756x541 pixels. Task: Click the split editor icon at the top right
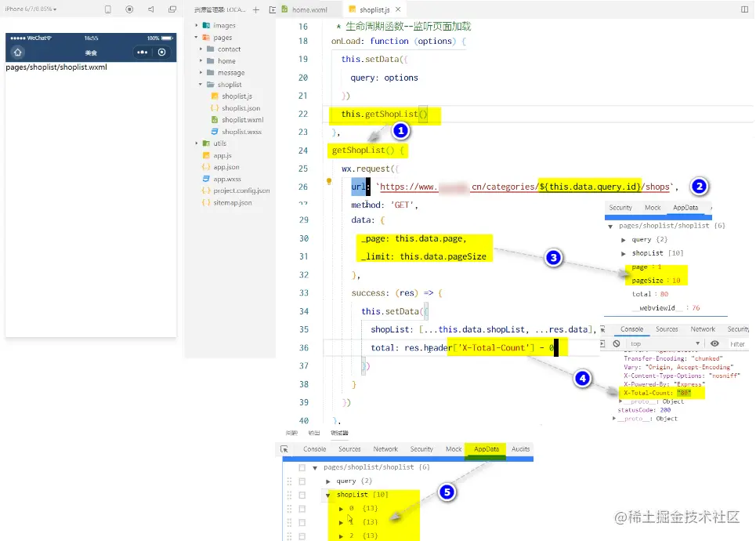[x=744, y=9]
